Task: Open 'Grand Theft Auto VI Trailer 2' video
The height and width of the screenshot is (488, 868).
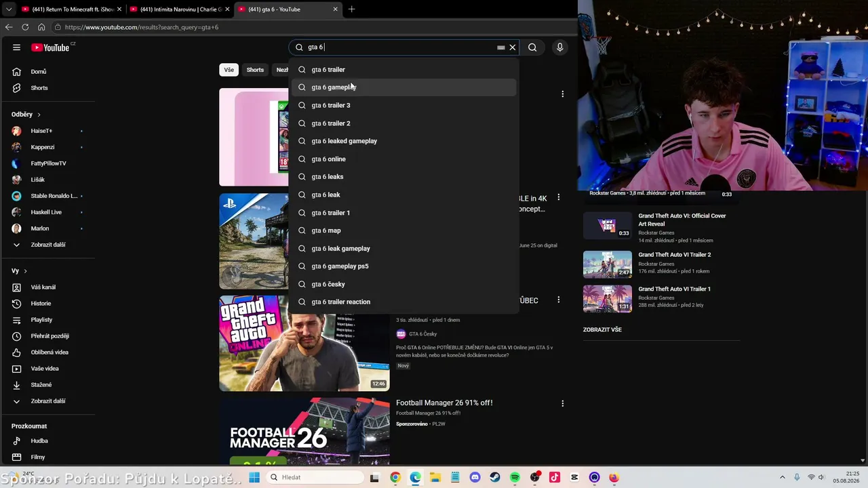Action: click(x=675, y=255)
